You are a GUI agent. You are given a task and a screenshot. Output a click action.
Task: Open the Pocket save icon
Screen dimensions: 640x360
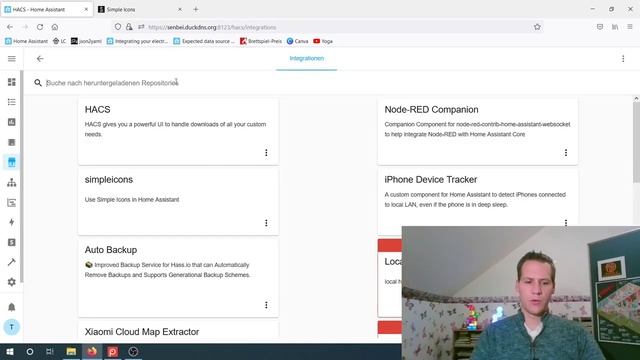click(600, 27)
